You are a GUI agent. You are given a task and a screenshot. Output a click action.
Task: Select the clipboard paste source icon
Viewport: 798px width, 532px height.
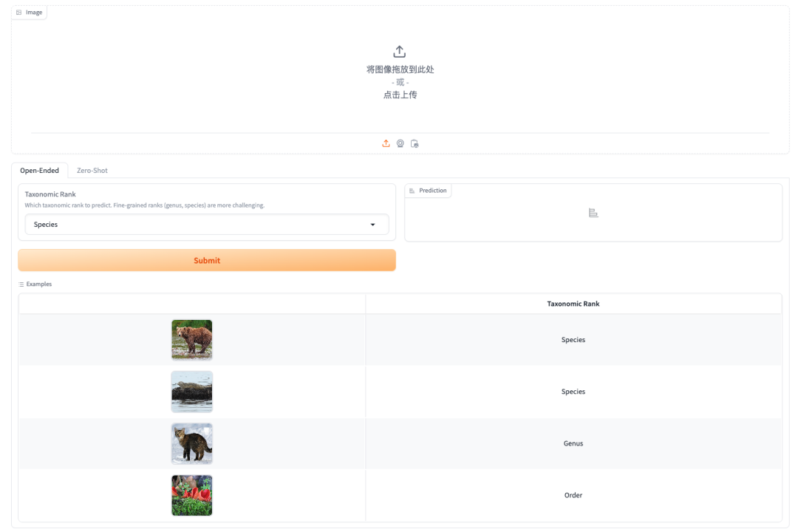pos(415,143)
